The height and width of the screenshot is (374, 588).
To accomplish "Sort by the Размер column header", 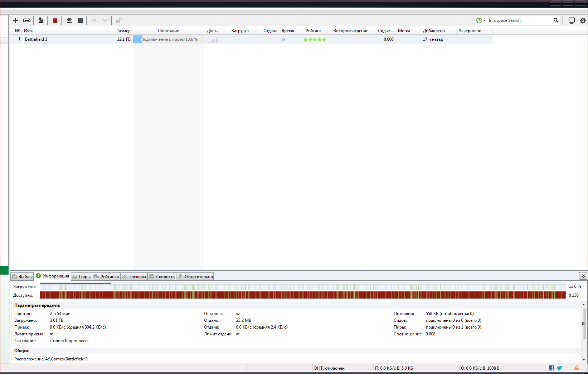I will (x=123, y=31).
